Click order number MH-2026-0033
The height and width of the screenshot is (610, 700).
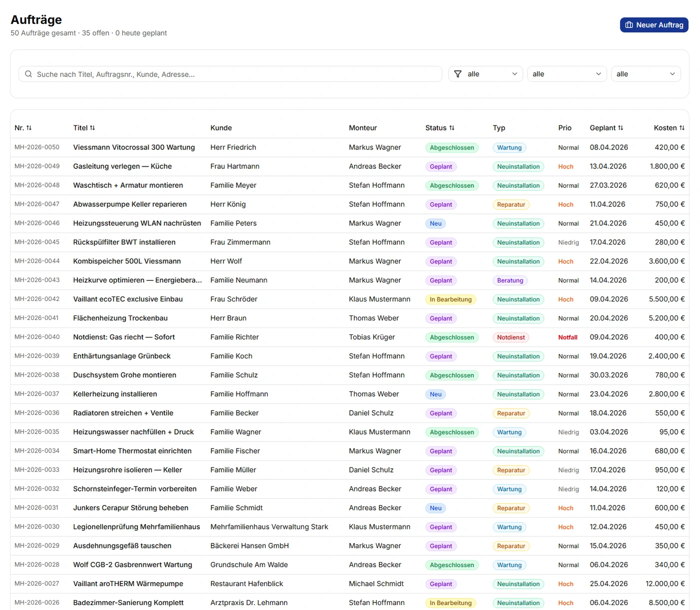pyautogui.click(x=37, y=470)
